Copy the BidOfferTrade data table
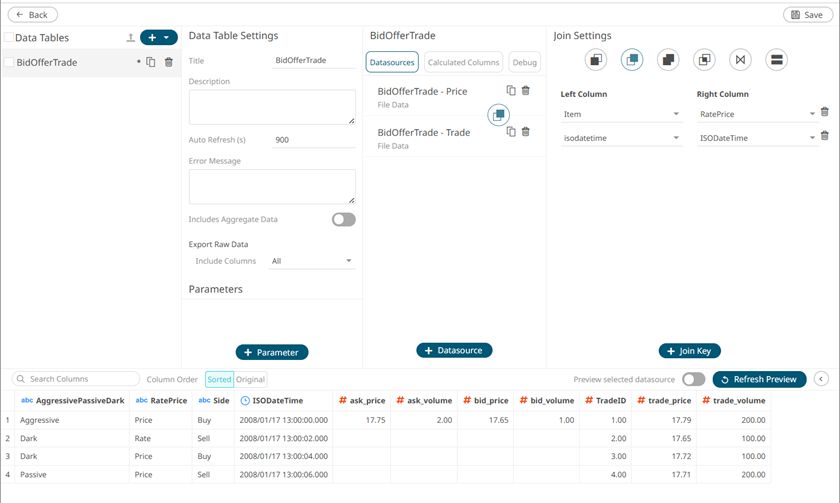840x503 pixels. pyautogui.click(x=151, y=62)
